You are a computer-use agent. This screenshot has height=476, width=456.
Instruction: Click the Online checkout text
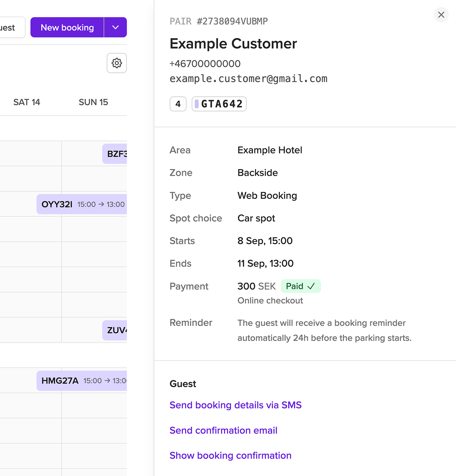tap(270, 300)
